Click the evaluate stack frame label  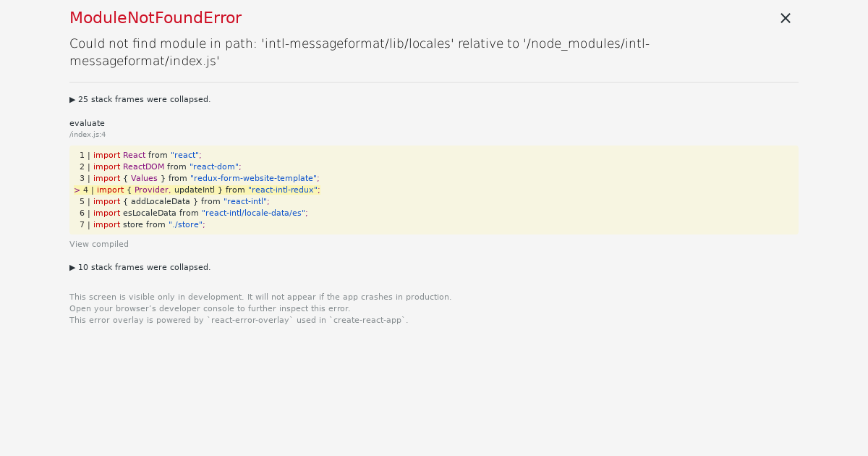coord(87,123)
